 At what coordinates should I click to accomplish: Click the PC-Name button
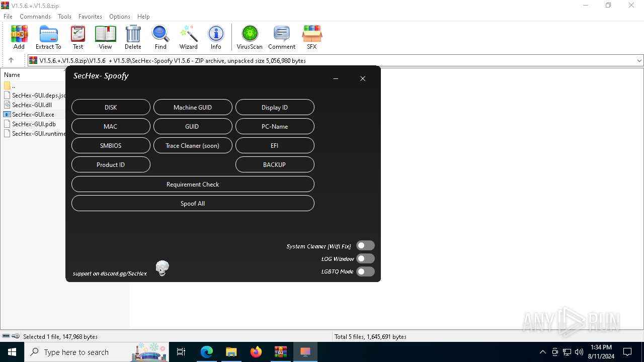click(x=275, y=126)
